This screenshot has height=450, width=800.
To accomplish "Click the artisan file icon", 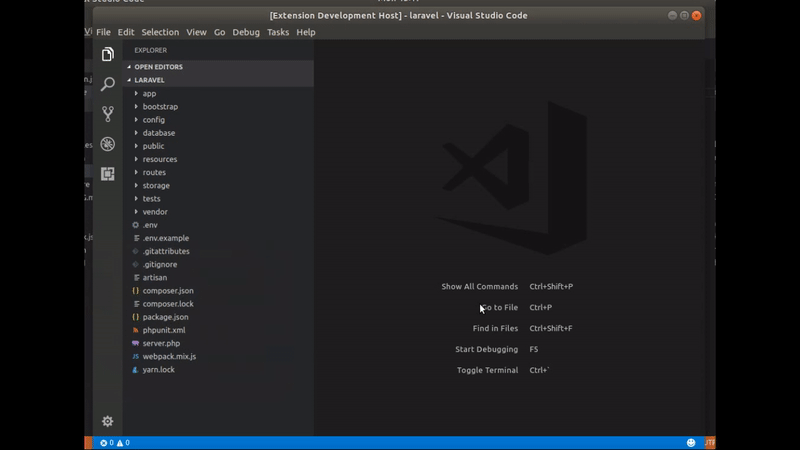I will coord(136,278).
